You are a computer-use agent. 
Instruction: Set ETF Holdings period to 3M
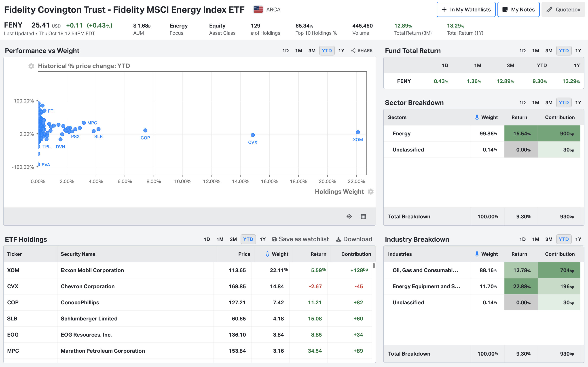tap(233, 239)
